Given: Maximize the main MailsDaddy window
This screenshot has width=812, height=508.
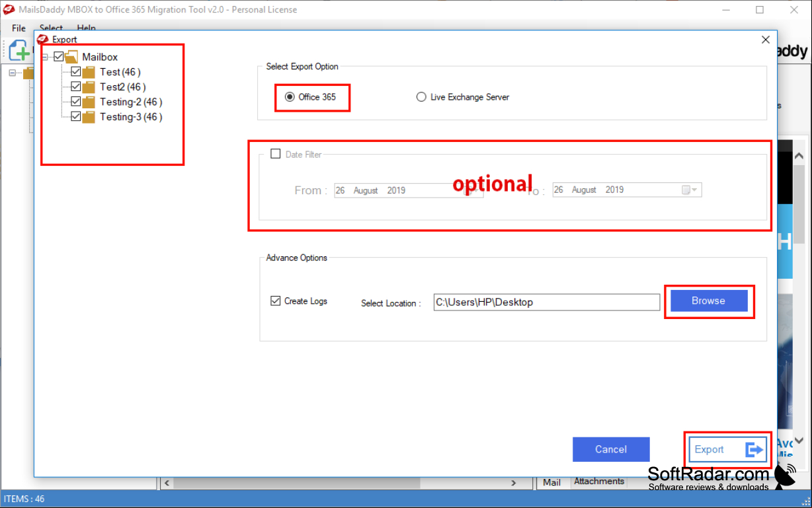Looking at the screenshot, I should point(760,10).
